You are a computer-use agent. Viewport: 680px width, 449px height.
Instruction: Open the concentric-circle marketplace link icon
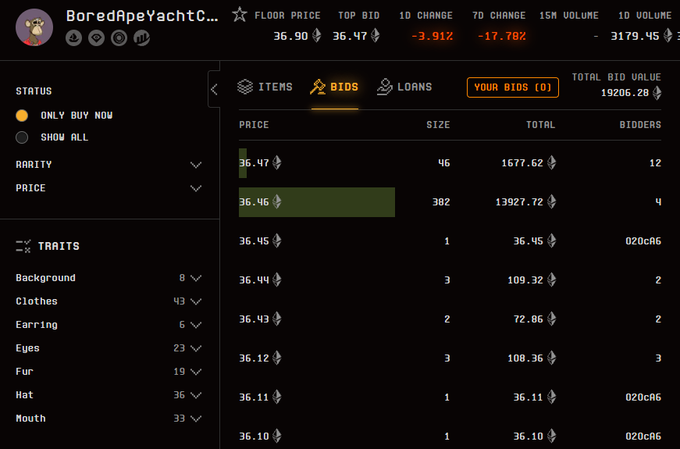(119, 38)
